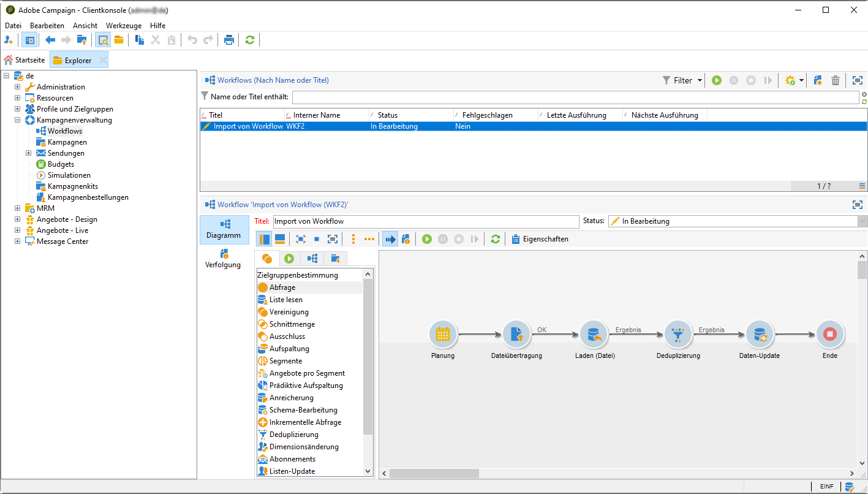Select the Daten-Update activity node
This screenshot has width=868, height=494.
pos(759,335)
